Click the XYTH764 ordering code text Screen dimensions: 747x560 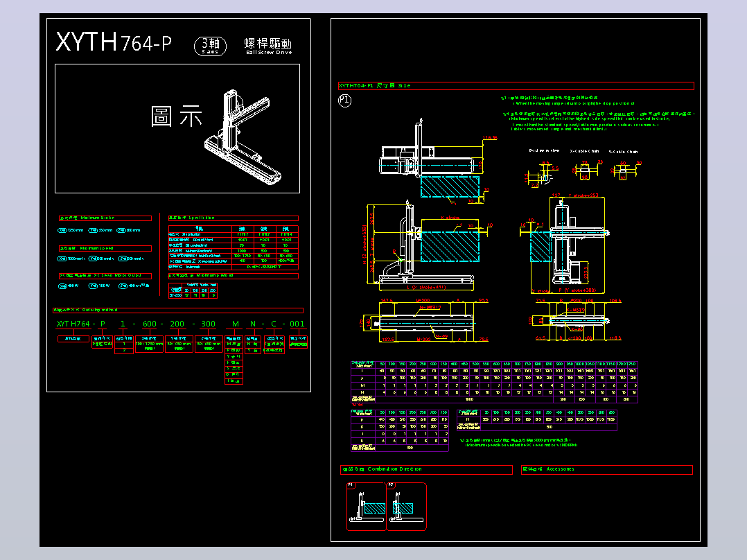click(x=73, y=324)
